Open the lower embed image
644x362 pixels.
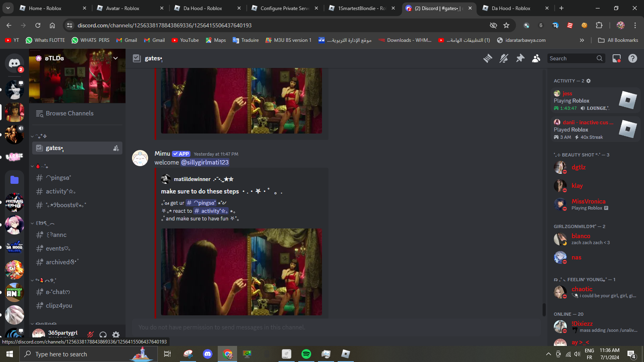click(242, 272)
